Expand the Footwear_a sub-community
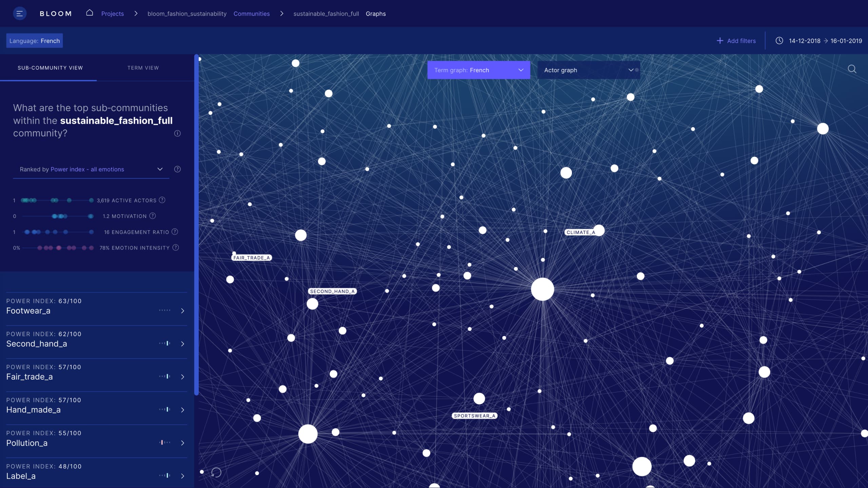The width and height of the screenshot is (868, 488). 182,311
